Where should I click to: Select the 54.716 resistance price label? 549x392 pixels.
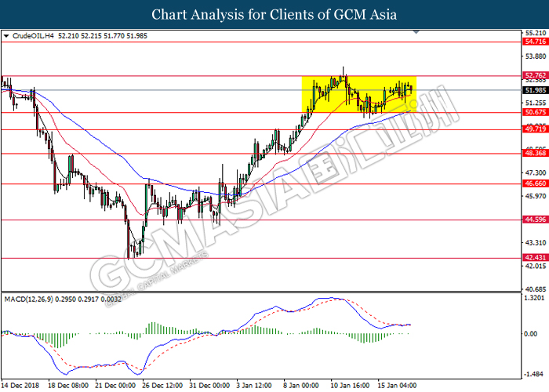tap(536, 42)
